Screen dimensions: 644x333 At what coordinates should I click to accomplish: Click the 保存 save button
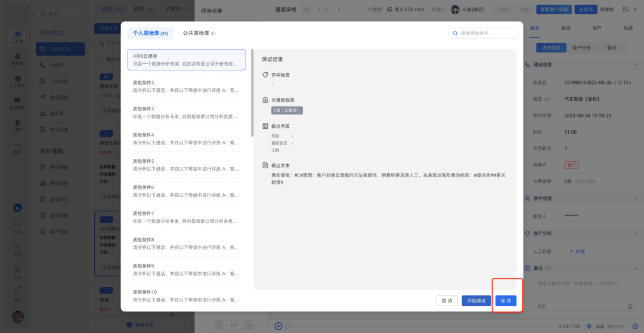click(x=506, y=301)
